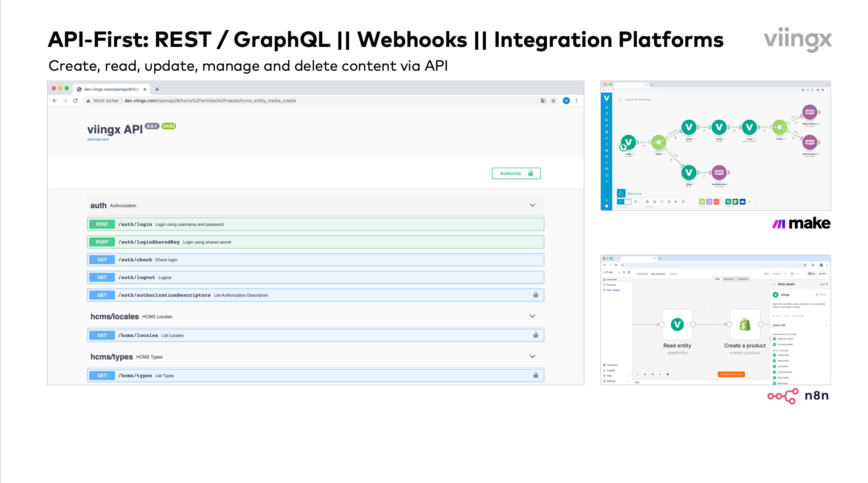Image resolution: width=868 pixels, height=483 pixels.
Task: Switch to Executions tab in n8n
Action: 729,279
